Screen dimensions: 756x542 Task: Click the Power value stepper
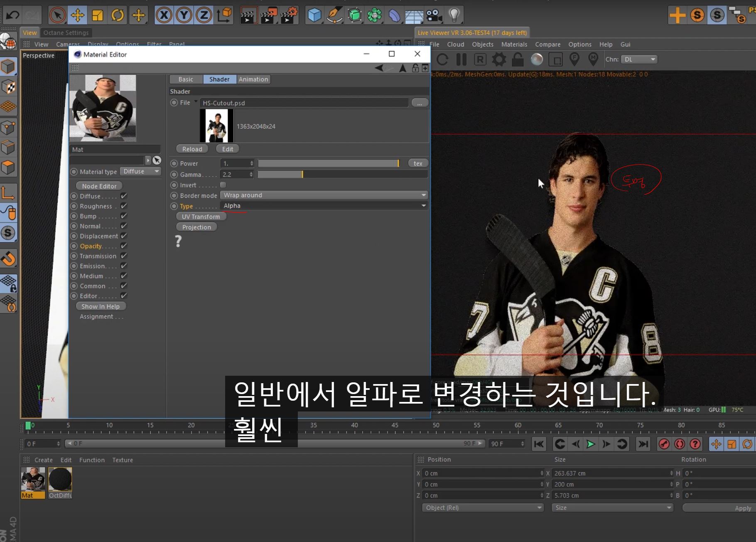click(251, 163)
